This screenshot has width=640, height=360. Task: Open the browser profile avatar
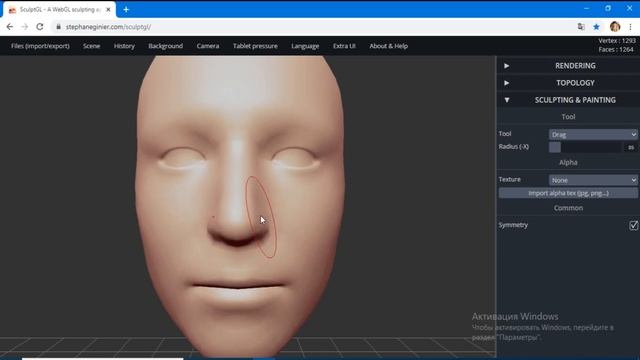(615, 27)
